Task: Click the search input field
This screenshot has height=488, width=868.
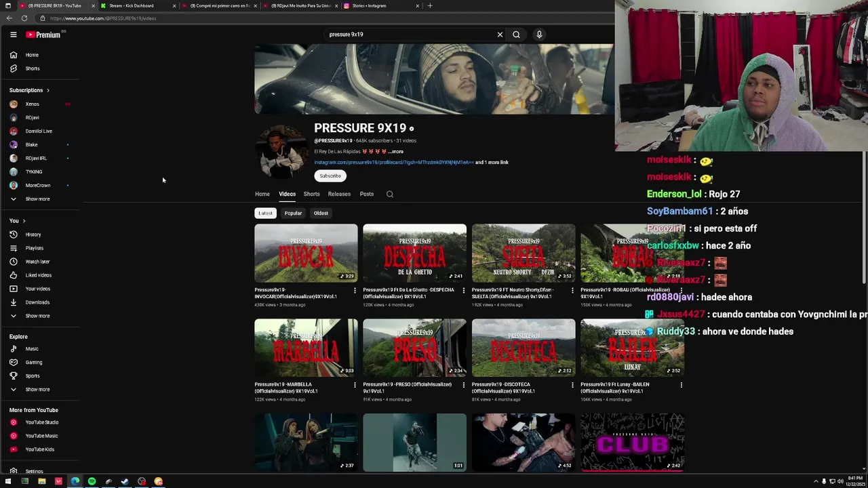Action: click(x=409, y=35)
